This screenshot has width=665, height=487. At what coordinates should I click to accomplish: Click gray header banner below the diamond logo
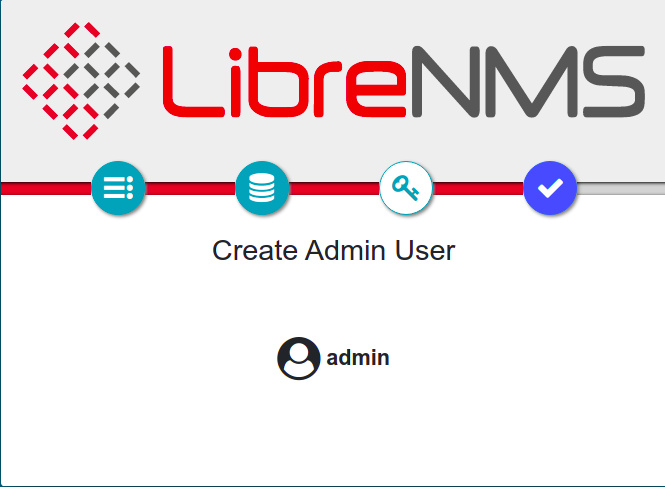[x=82, y=160]
